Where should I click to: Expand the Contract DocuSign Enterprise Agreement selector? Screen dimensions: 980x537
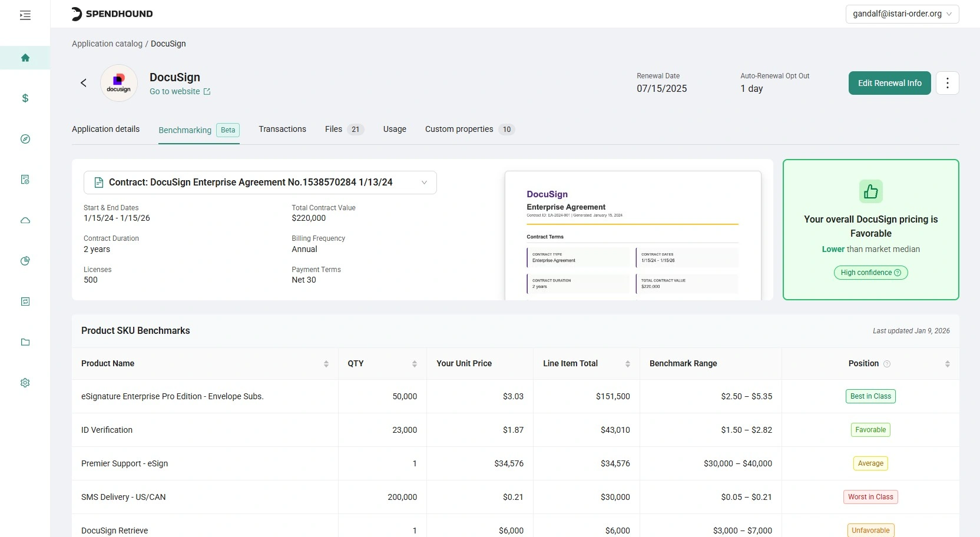[260, 183]
